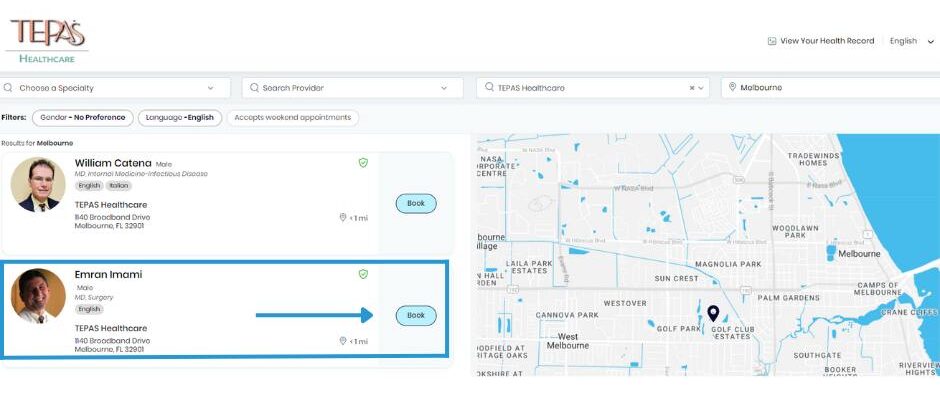This screenshot has height=396, width=940.
Task: Clear the TEPAS Healthcare organization selection
Action: [691, 88]
